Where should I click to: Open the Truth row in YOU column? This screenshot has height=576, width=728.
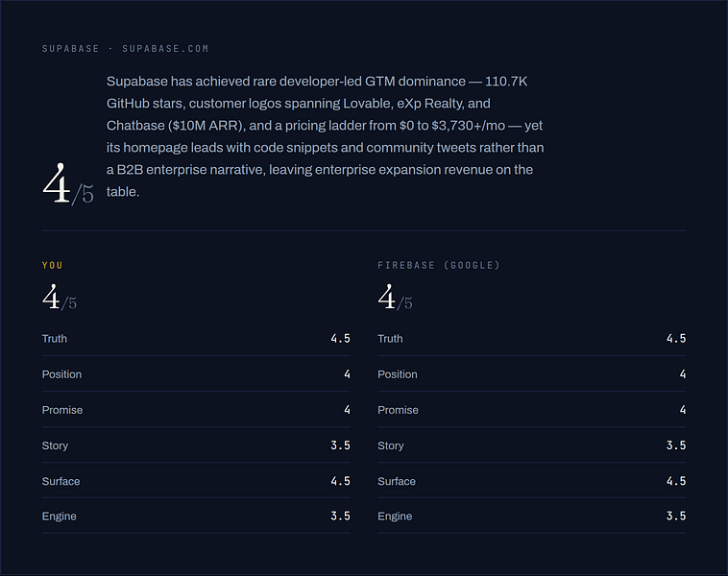(x=196, y=339)
